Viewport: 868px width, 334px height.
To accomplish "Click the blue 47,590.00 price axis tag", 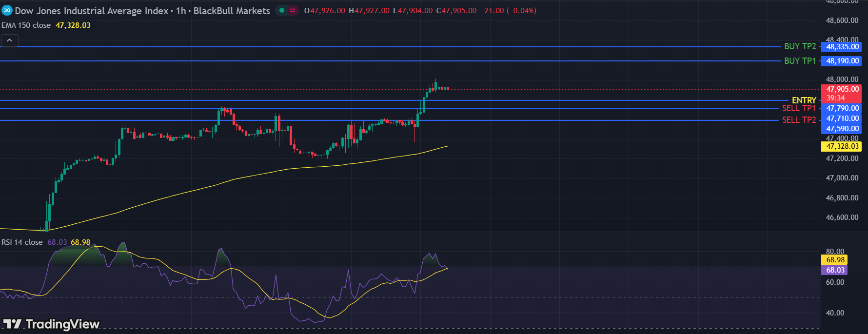I will point(842,129).
